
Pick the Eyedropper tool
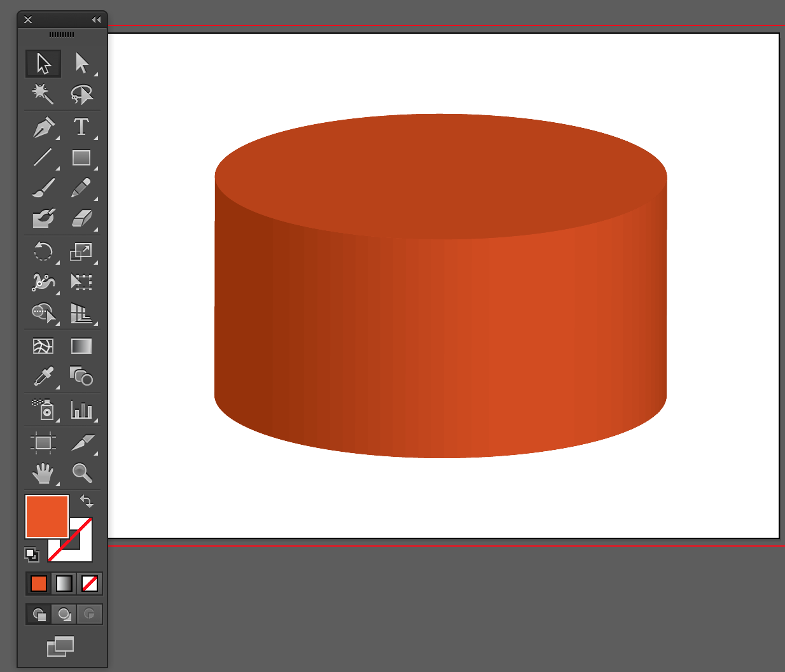point(43,377)
